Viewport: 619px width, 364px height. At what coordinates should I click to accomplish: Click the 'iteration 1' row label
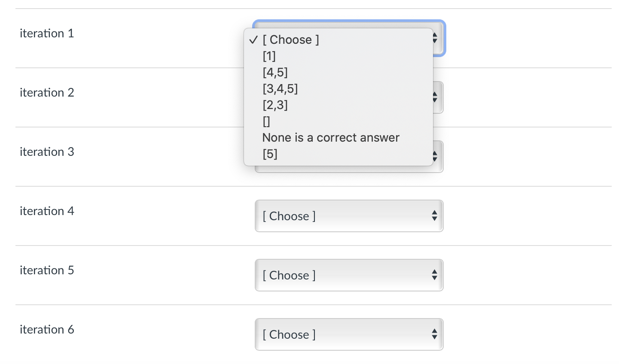point(47,33)
